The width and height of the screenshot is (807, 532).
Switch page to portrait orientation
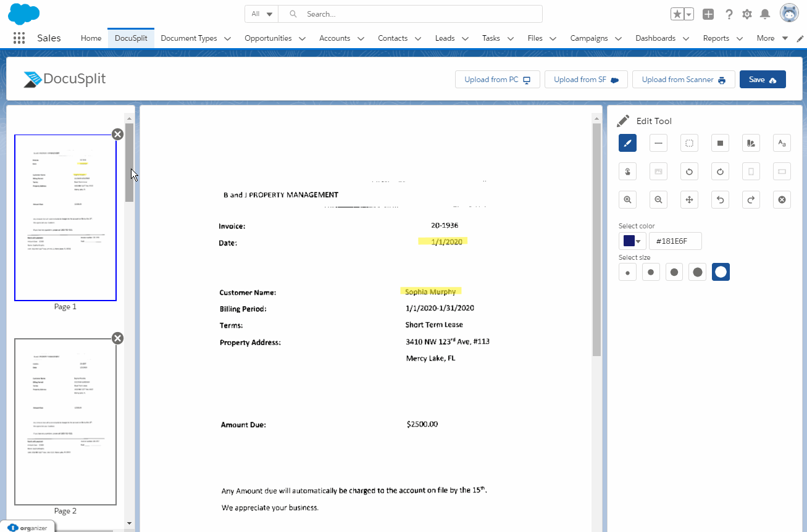(x=751, y=171)
